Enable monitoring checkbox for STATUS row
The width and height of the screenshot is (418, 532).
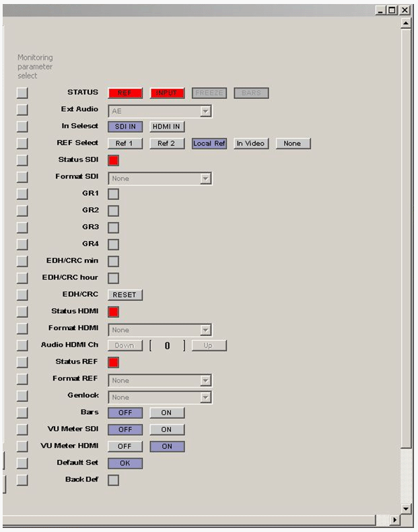[22, 93]
